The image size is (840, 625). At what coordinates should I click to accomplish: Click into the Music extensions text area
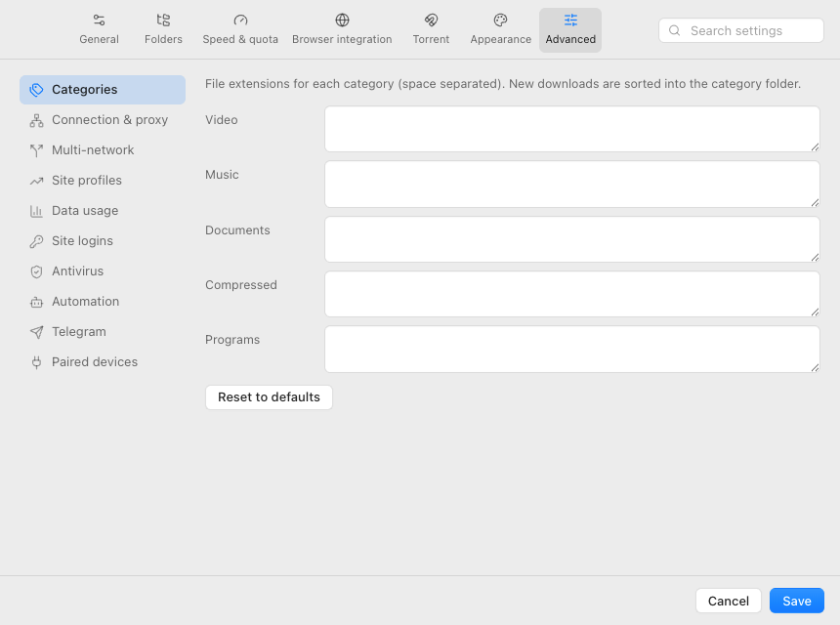click(572, 185)
